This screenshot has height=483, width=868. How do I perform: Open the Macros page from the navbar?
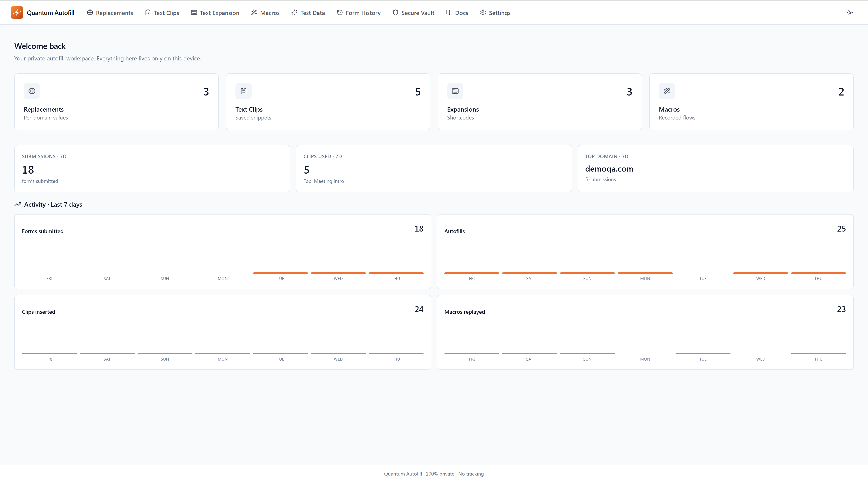270,12
